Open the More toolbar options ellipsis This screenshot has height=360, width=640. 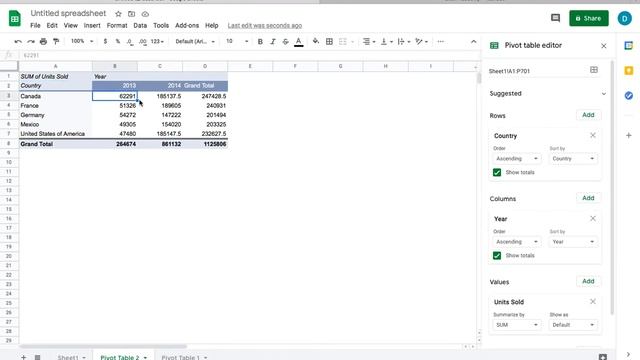click(x=440, y=42)
